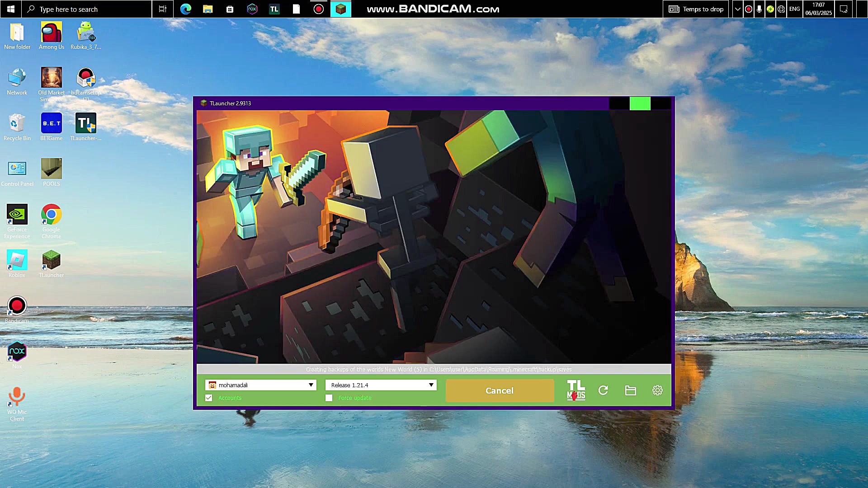Open the white document taskbar icon
The width and height of the screenshot is (868, 488).
tap(296, 9)
